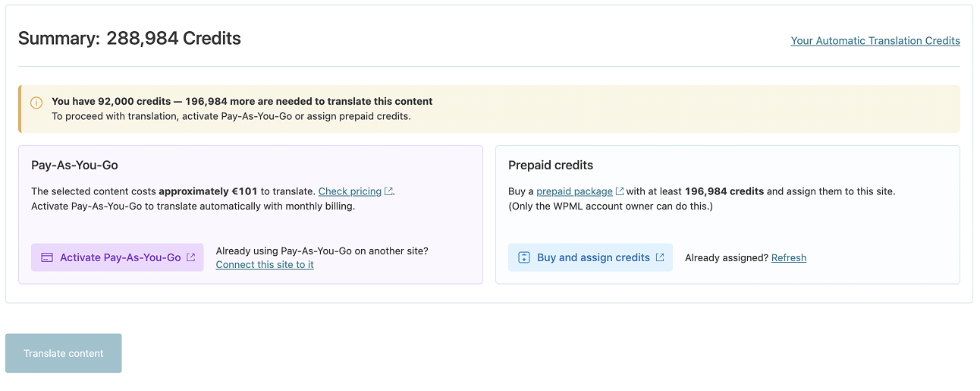Refresh the assigned credits status
Screen dimensions: 980x391
(789, 258)
